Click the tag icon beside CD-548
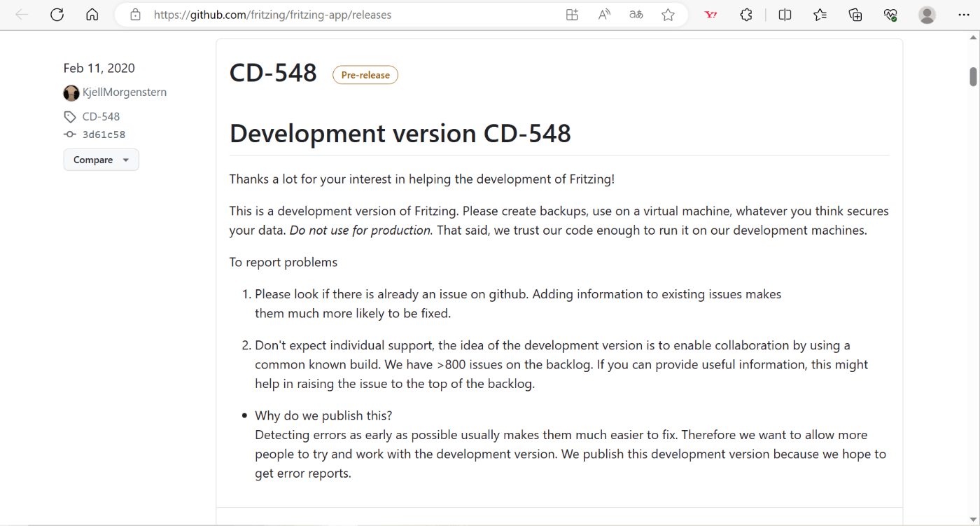Image resolution: width=980 pixels, height=526 pixels. (x=70, y=117)
